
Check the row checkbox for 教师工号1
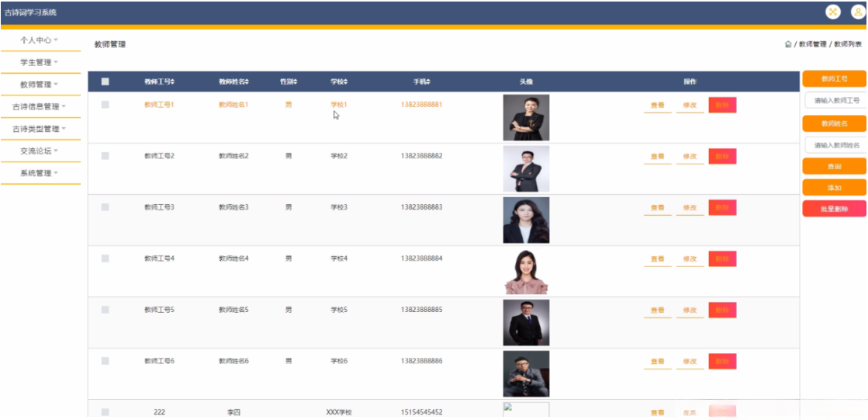(x=105, y=104)
